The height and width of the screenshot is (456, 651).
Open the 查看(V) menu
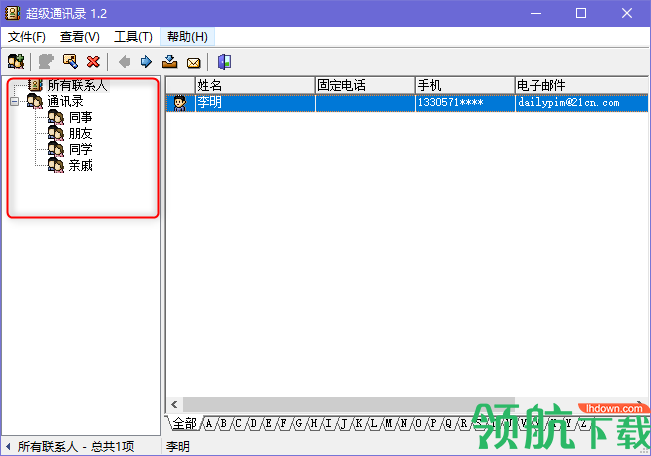tap(80, 37)
